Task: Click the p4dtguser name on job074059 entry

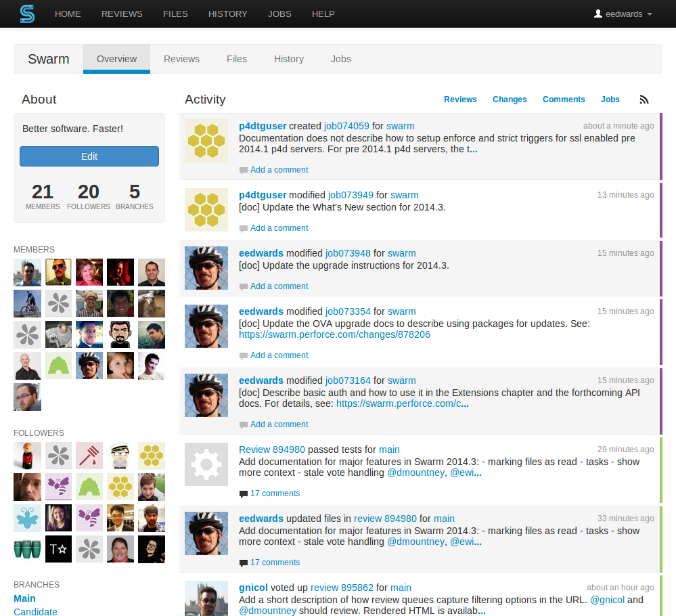Action: click(x=263, y=126)
